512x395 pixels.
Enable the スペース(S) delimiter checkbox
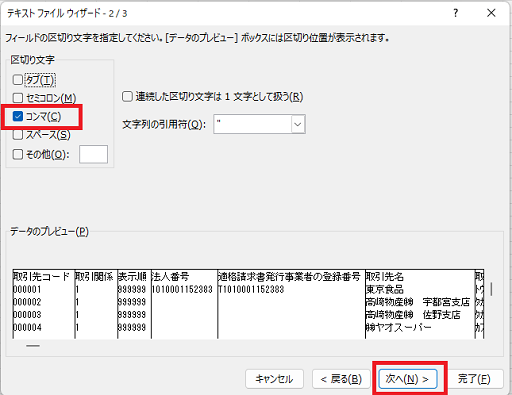[18, 135]
